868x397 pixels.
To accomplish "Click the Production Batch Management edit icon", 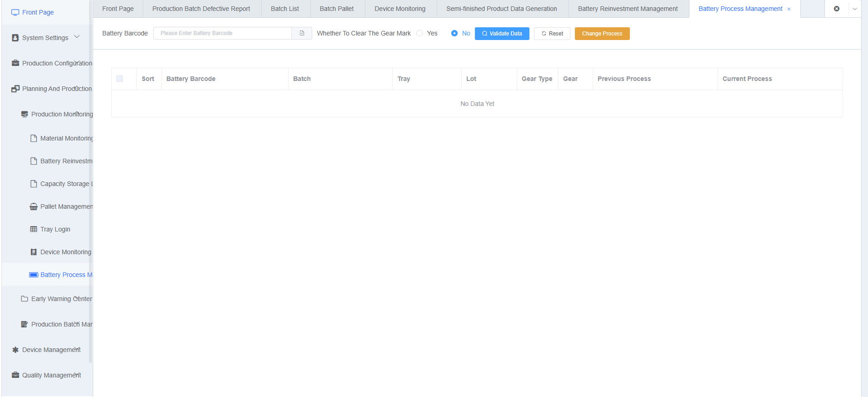I will point(25,324).
